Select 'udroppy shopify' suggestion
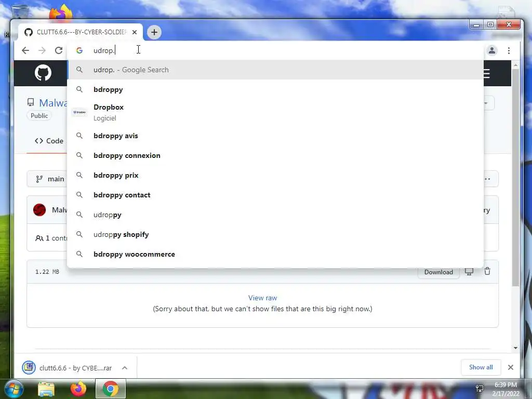The image size is (532, 399). (x=275, y=234)
